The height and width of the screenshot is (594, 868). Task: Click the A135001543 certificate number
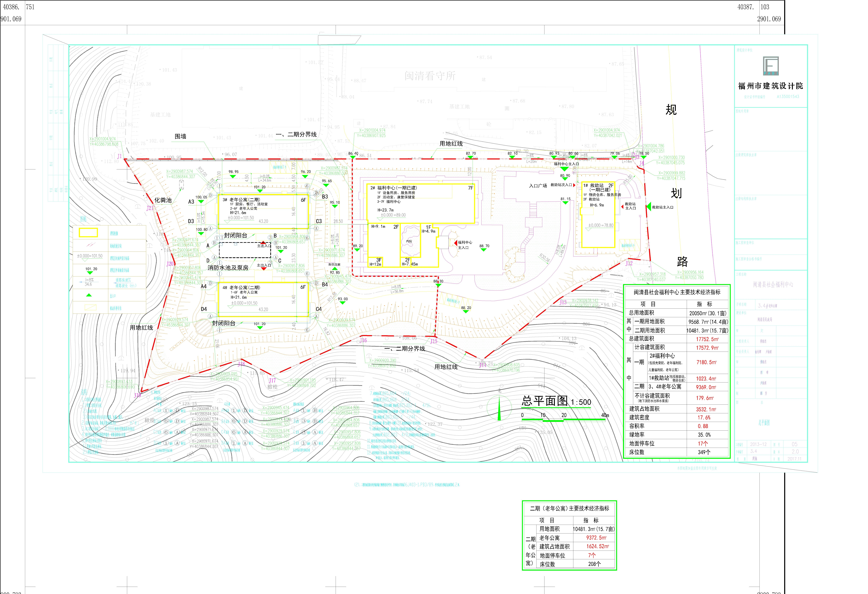coord(788,97)
